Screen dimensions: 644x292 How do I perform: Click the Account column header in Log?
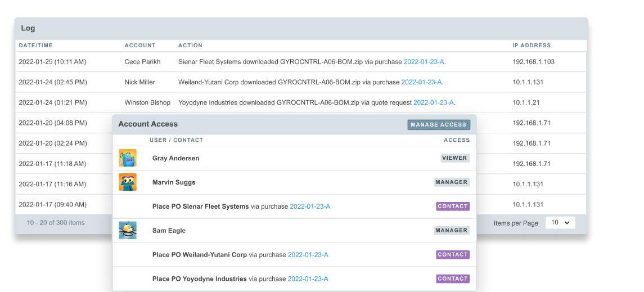tap(140, 46)
